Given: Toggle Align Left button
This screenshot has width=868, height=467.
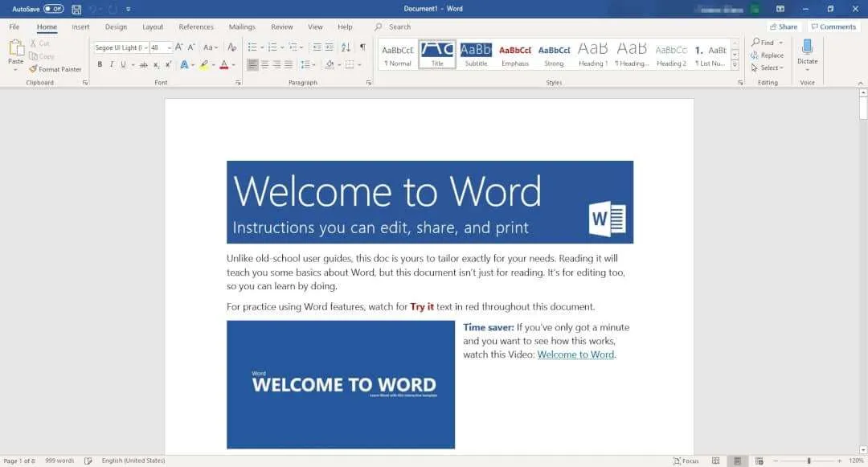Looking at the screenshot, I should coord(252,65).
